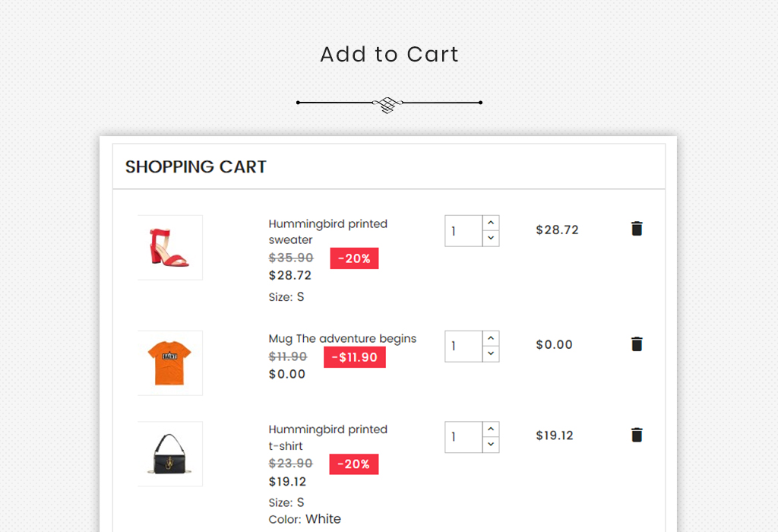This screenshot has height=532, width=778.
Task: Click the -$11.90 discount badge
Action: click(355, 357)
